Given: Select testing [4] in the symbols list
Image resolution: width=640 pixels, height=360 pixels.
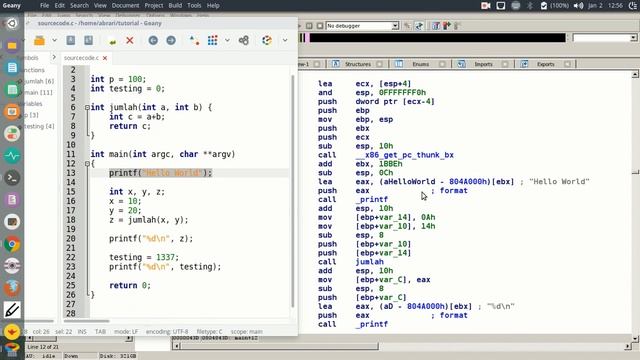Looking at the screenshot, I should 39,127.
